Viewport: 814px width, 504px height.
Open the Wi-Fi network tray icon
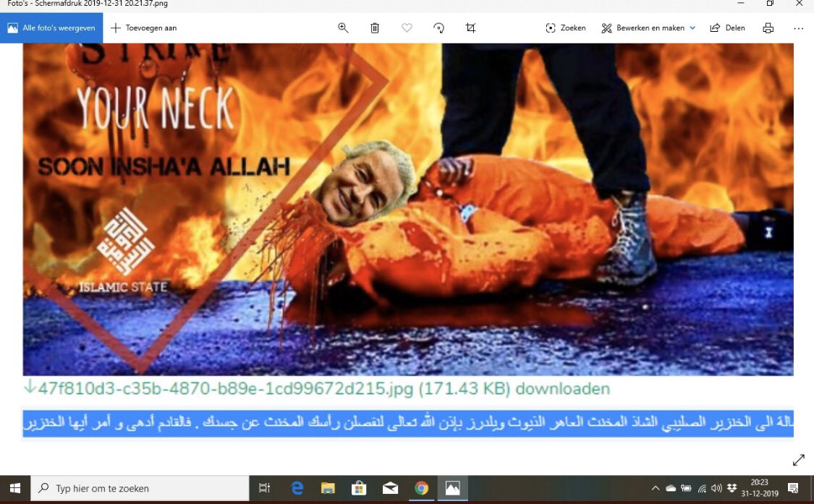pos(702,488)
